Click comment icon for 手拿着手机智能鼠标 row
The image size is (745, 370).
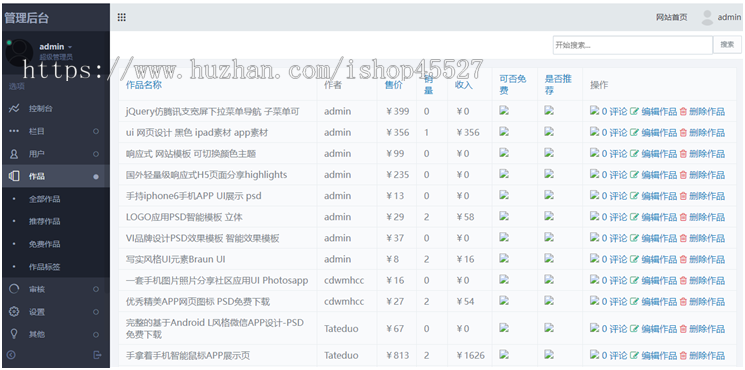[x=594, y=354]
